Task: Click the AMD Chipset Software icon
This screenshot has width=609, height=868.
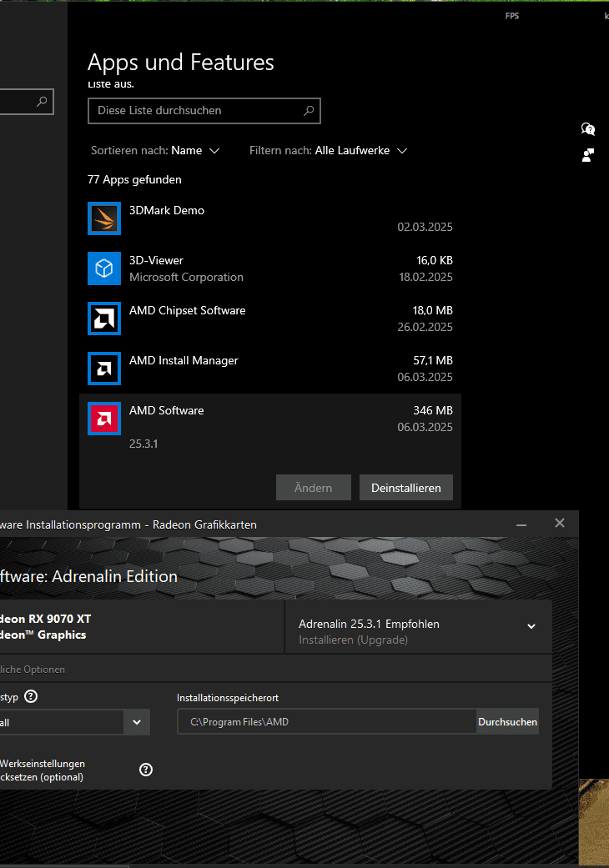Action: point(104,319)
